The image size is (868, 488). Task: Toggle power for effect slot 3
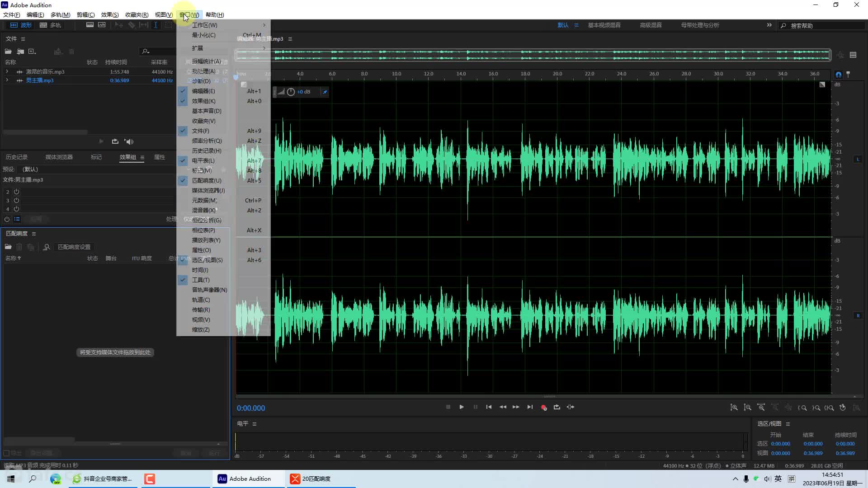(x=16, y=200)
